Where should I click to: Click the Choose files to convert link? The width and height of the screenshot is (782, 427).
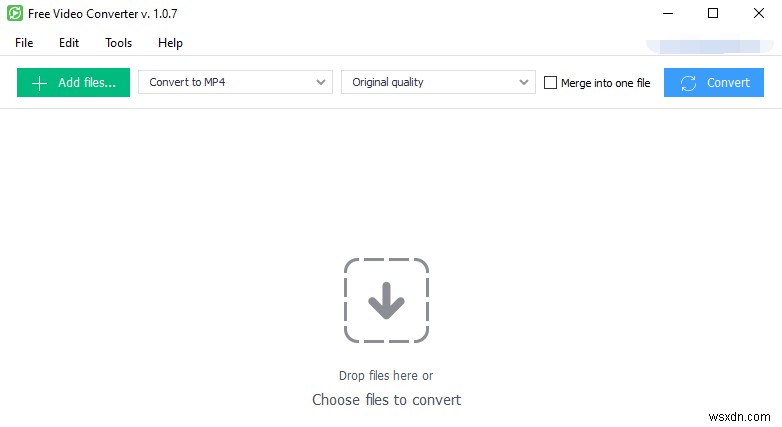[x=386, y=400]
